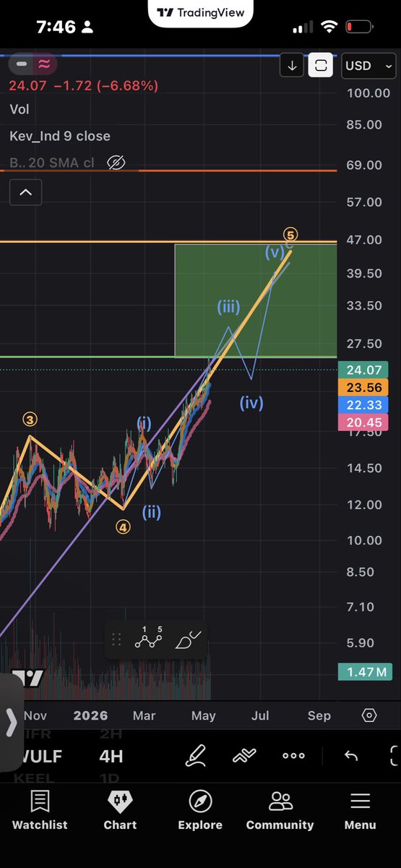This screenshot has width=401, height=868.
Task: Tap the 24.07 −1.72 (−6.68%) price readout
Action: pos(83,86)
